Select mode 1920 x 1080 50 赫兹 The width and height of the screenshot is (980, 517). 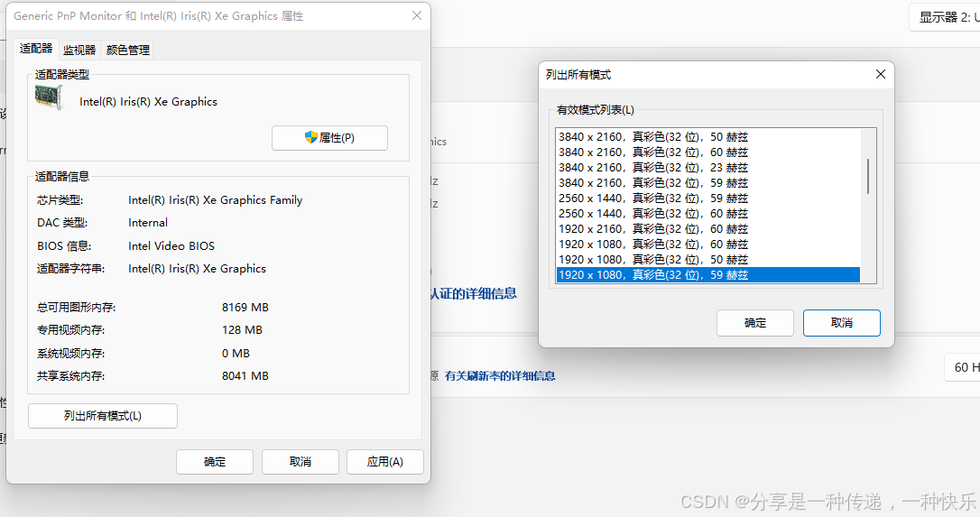pos(708,260)
